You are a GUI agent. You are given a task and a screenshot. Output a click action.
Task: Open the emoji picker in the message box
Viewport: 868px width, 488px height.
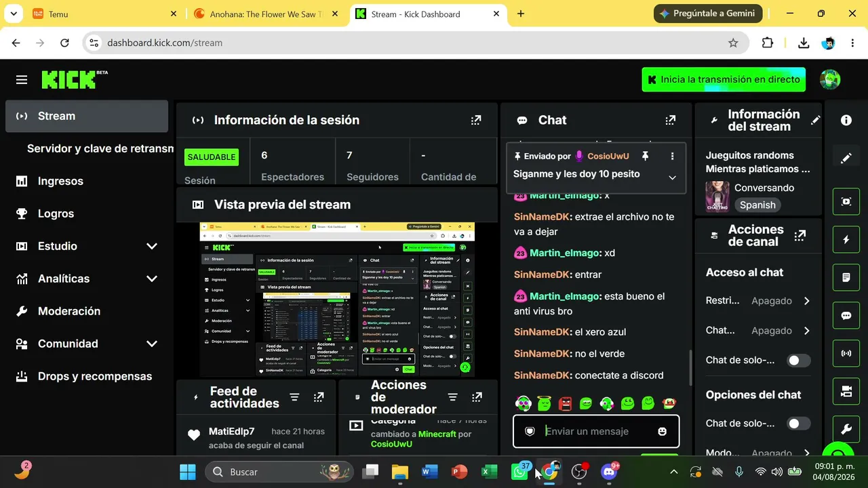tap(663, 431)
